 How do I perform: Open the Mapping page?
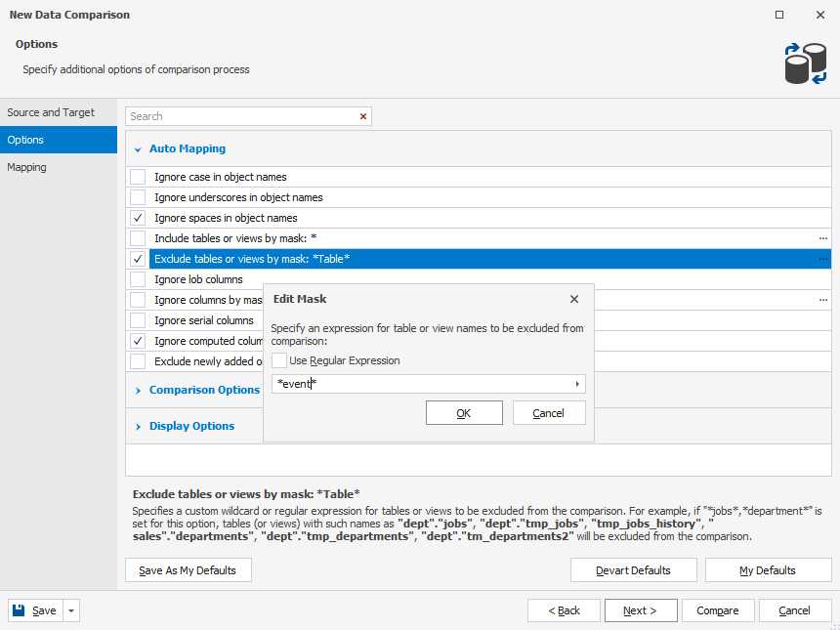pyautogui.click(x=59, y=167)
